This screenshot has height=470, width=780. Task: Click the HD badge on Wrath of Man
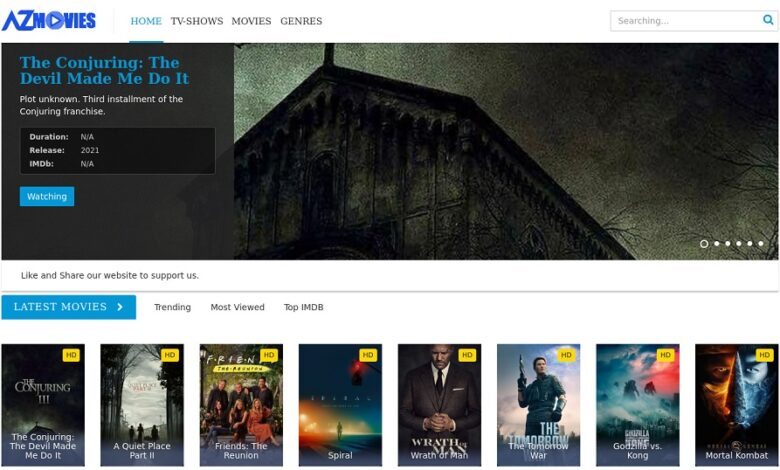click(x=467, y=355)
